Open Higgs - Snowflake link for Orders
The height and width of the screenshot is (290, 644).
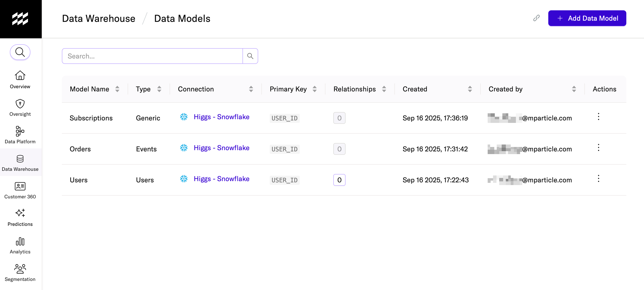221,148
